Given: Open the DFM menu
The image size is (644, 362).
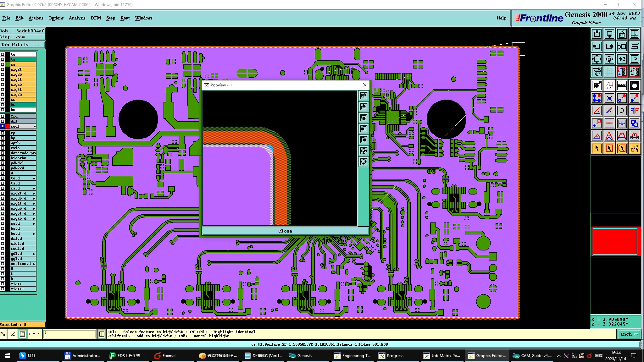Looking at the screenshot, I should pos(96,18).
